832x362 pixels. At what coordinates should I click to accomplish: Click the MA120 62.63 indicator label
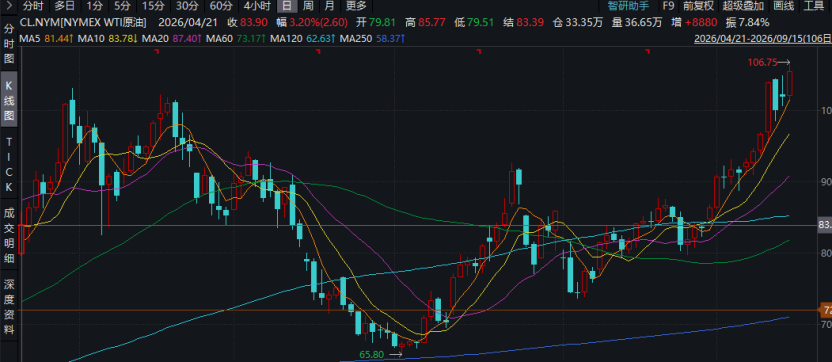pyautogui.click(x=304, y=39)
